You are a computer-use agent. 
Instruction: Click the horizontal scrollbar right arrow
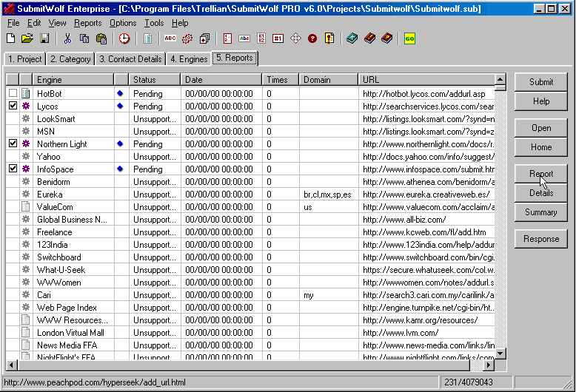489,365
